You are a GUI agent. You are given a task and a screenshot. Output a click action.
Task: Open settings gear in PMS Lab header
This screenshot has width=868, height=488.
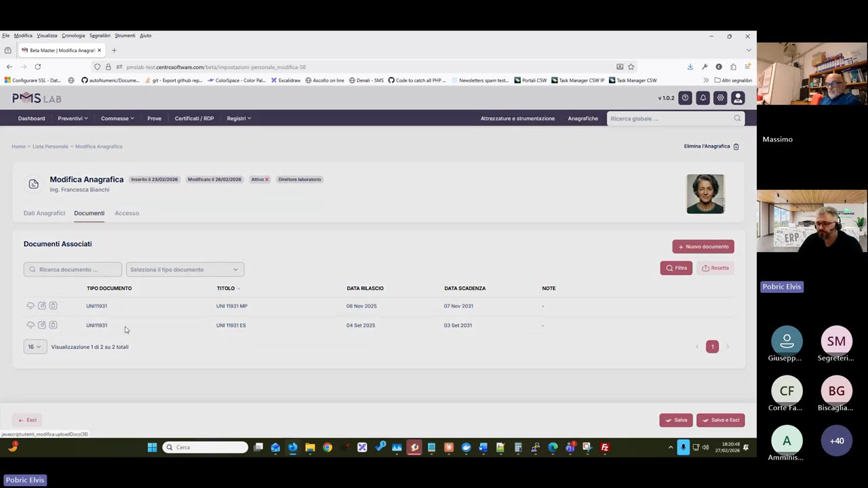pyautogui.click(x=720, y=98)
